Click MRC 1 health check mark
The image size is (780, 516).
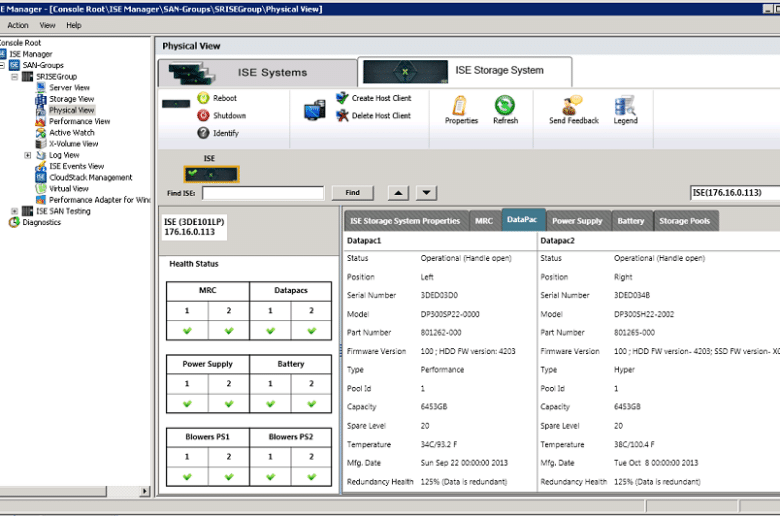[187, 331]
